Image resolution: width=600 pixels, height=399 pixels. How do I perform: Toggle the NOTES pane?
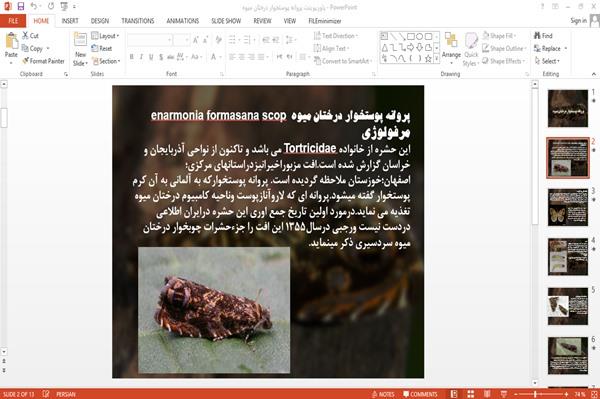pyautogui.click(x=383, y=394)
